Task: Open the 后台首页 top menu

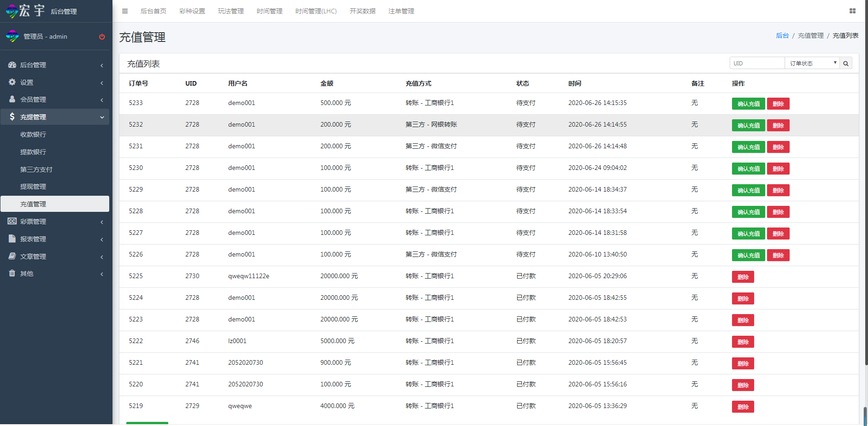Action: tap(154, 11)
